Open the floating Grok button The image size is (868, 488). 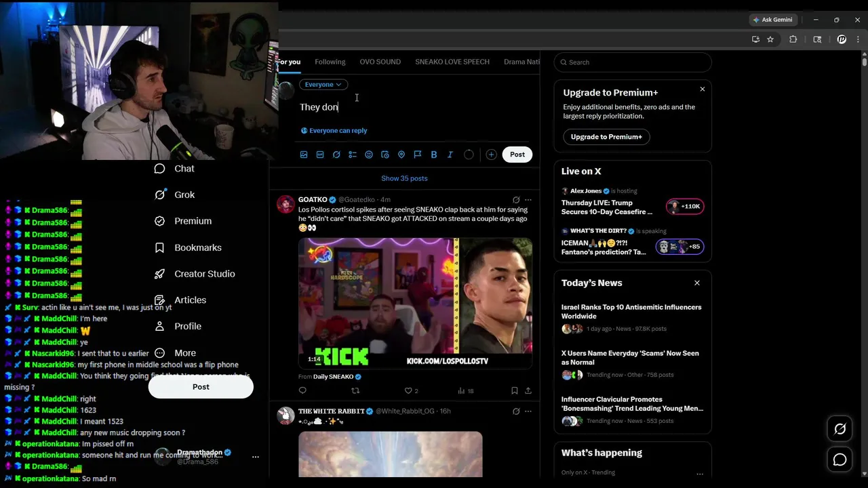click(840, 429)
